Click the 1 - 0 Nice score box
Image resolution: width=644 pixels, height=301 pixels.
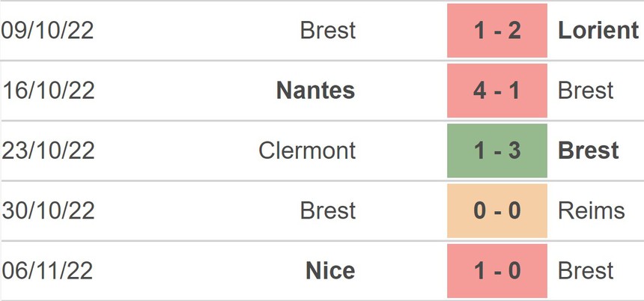tap(497, 270)
